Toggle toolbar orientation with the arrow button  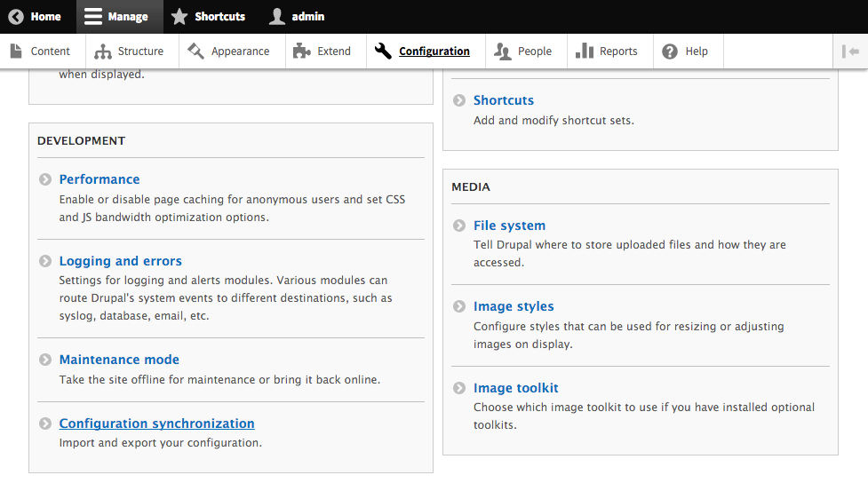850,51
